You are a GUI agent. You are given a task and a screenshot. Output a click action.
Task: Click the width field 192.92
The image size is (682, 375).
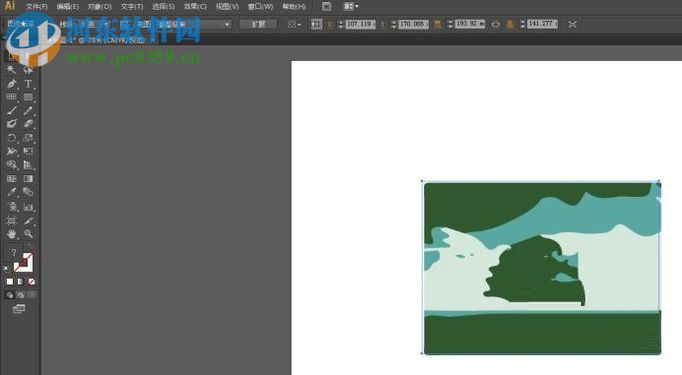tap(470, 24)
